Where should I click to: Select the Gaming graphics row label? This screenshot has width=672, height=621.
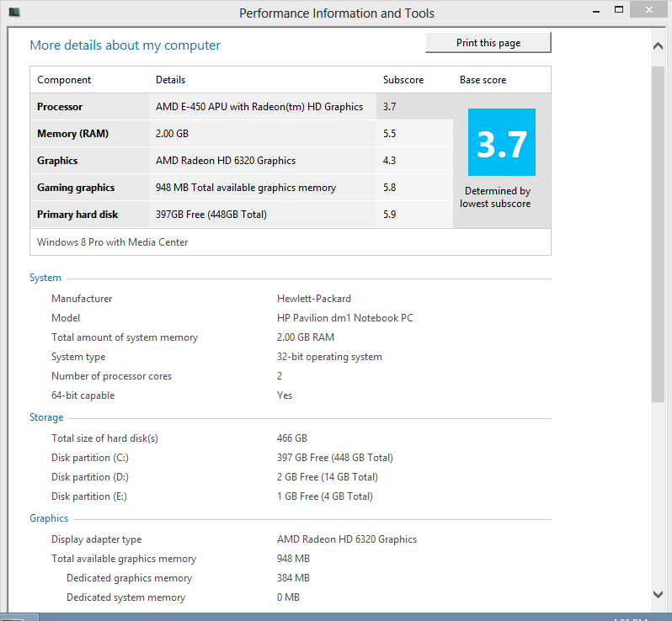(76, 188)
